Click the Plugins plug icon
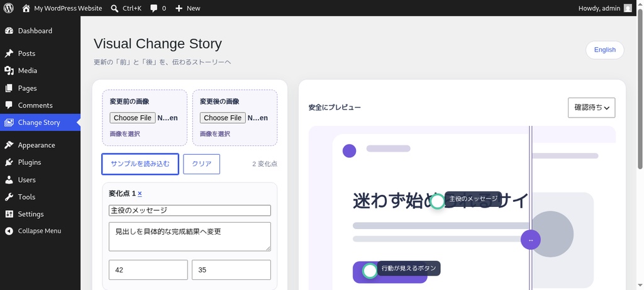644x290 pixels. [9, 162]
